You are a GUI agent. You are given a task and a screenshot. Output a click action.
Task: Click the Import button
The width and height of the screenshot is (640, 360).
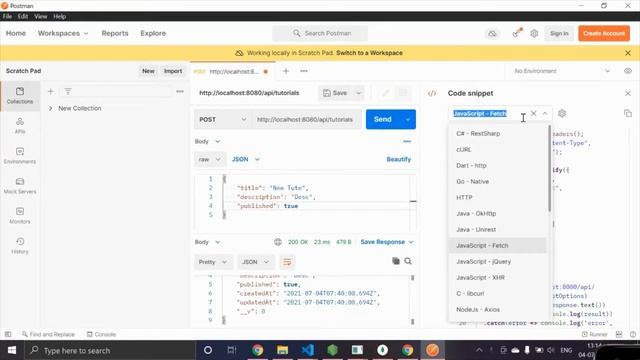click(x=173, y=71)
